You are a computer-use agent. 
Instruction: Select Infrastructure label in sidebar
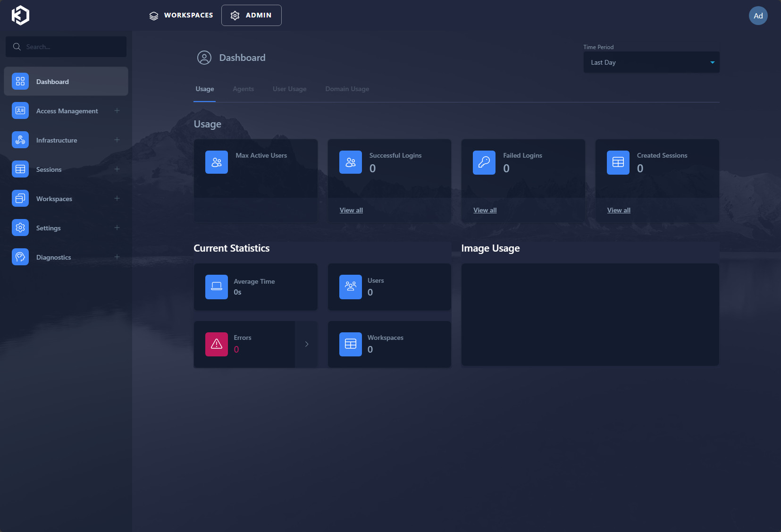click(x=57, y=140)
